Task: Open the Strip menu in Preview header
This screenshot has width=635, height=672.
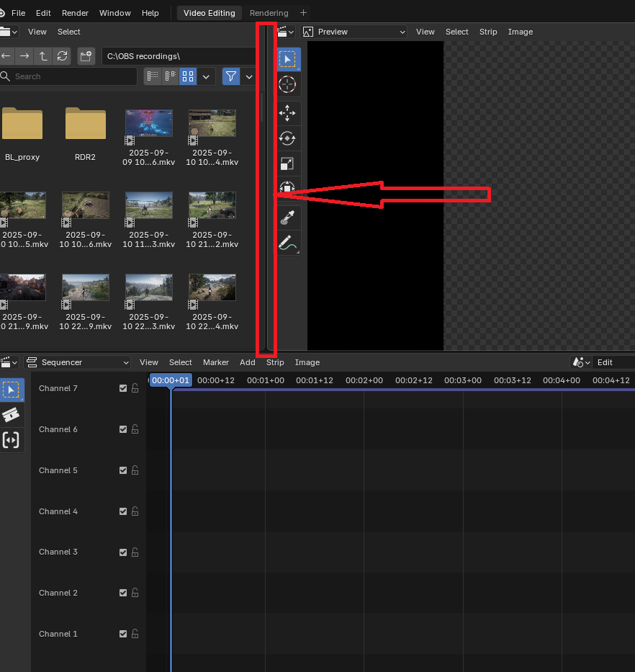Action: [488, 32]
